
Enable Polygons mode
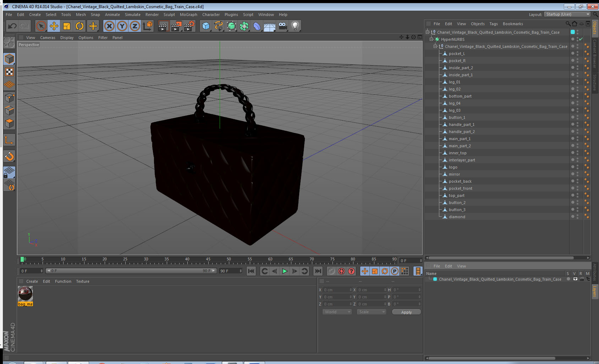[x=9, y=123]
